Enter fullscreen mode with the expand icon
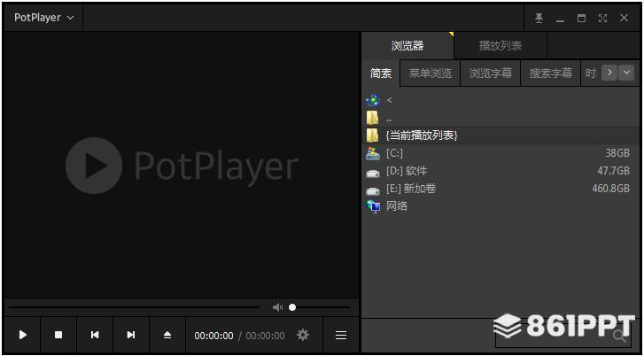Screen dimensions: 644x356 (x=602, y=18)
